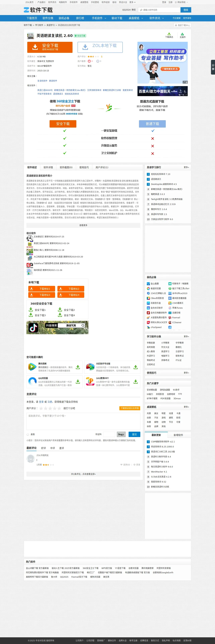Click the 分区助手专业版 logo icon
Screen dimensions: 215x644
[90, 367]
